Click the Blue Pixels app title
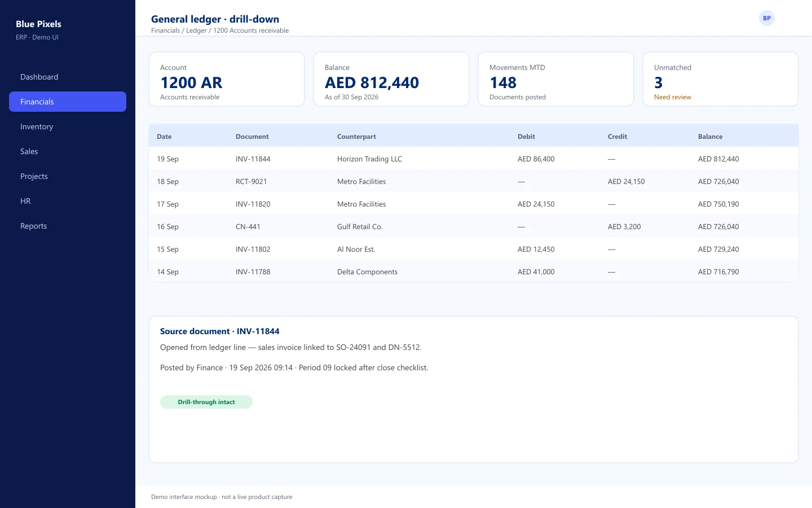This screenshot has height=508, width=812. (x=38, y=24)
